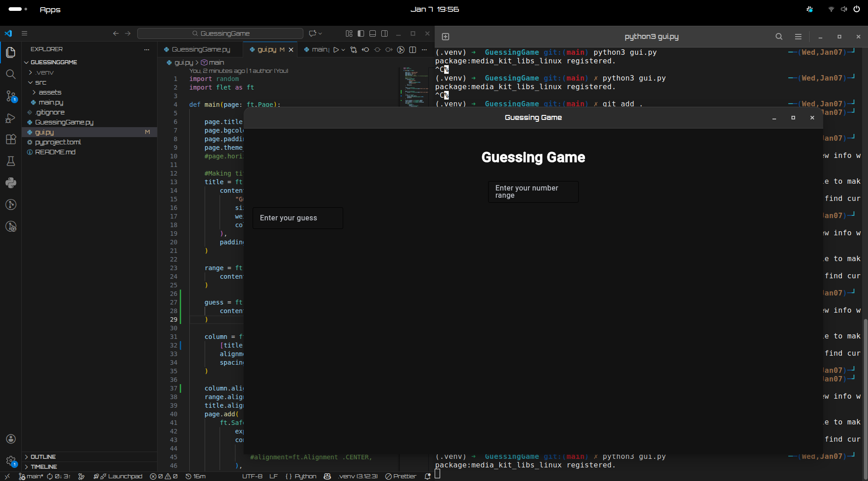Toggle the primary side bar layout

pyautogui.click(x=361, y=33)
